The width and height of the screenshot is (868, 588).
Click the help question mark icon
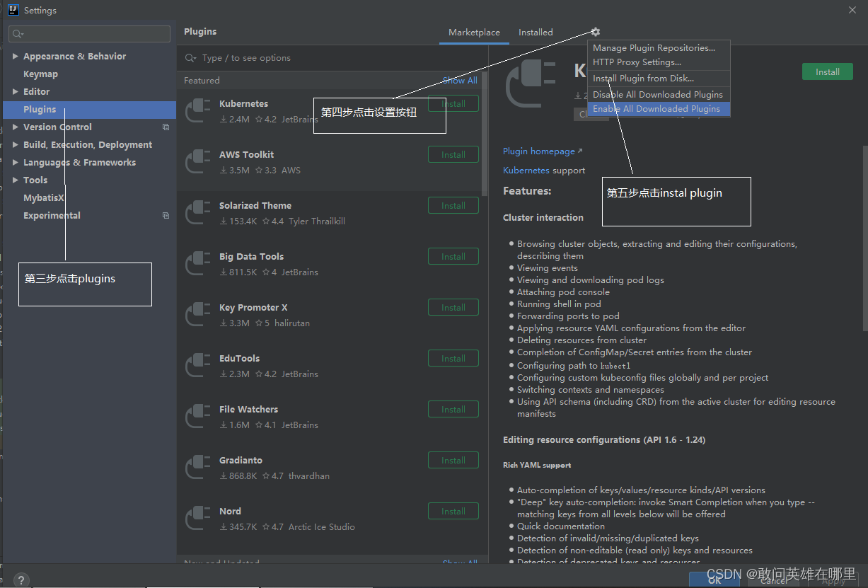[21, 580]
